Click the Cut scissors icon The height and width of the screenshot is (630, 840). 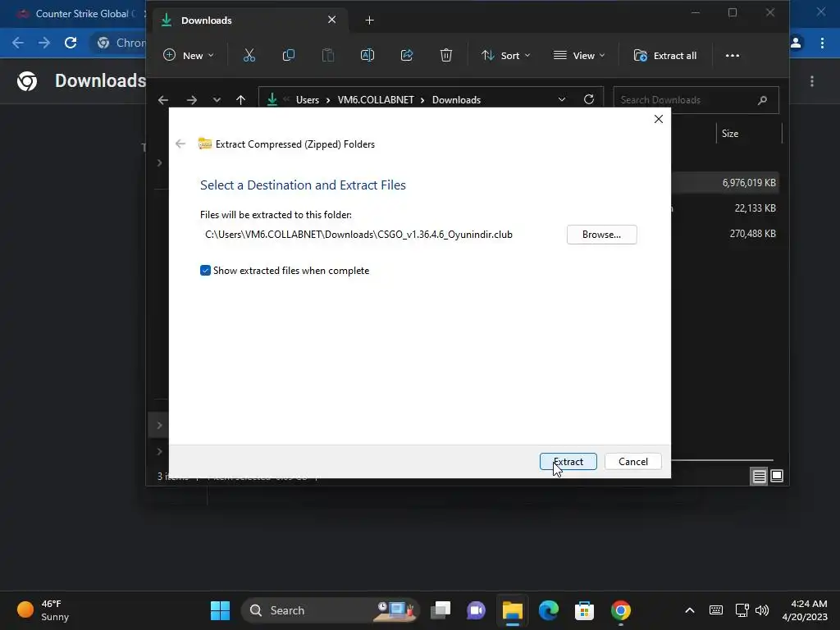(x=249, y=55)
